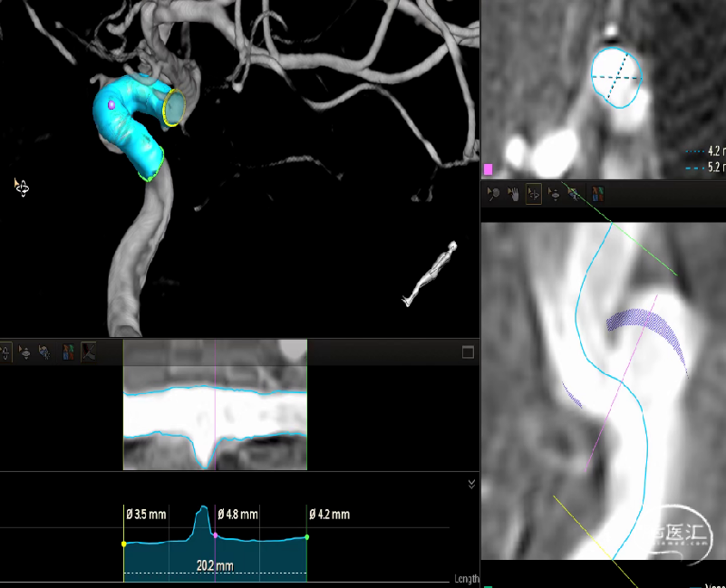
Task: Click the yellow ring contour on 3D vessel
Action: coord(173,107)
